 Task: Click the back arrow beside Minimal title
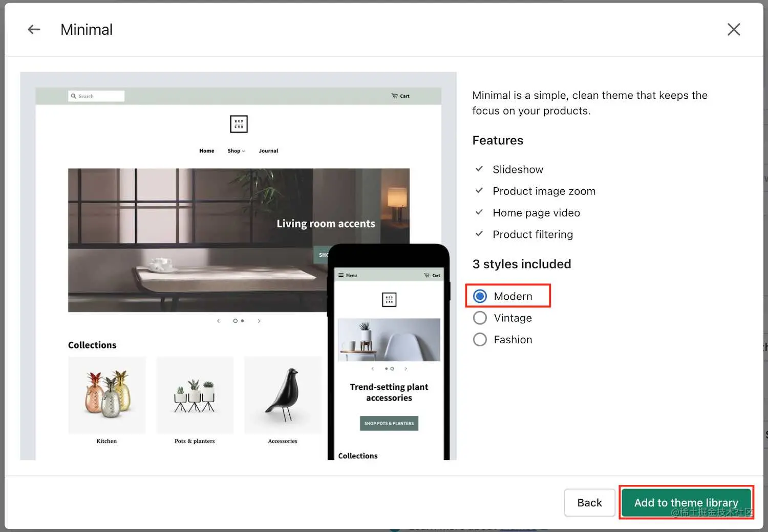[x=33, y=29]
